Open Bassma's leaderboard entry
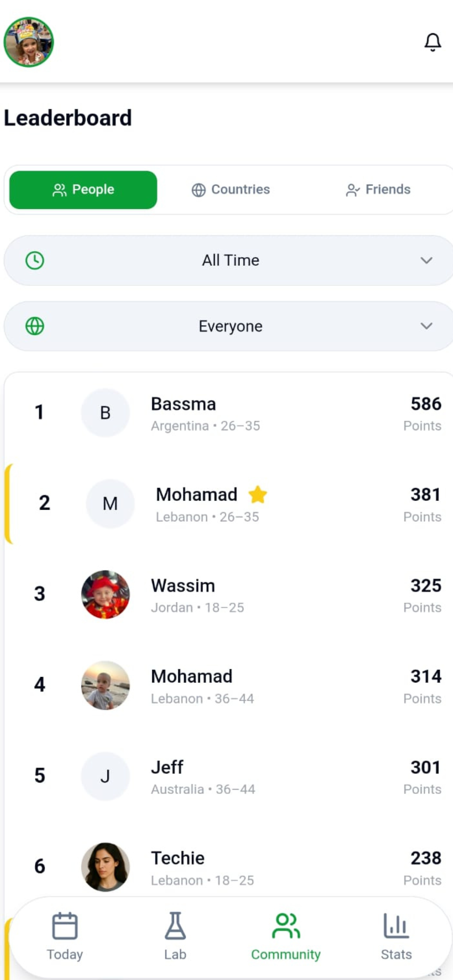This screenshot has width=453, height=980. 228,413
